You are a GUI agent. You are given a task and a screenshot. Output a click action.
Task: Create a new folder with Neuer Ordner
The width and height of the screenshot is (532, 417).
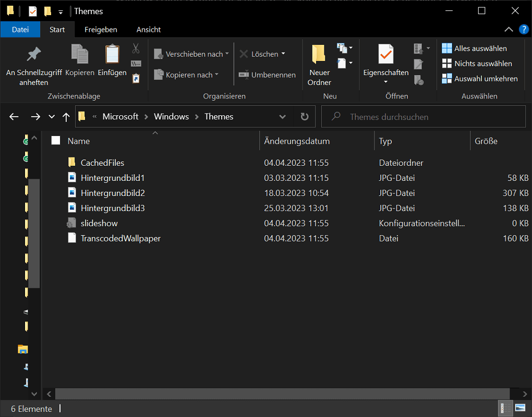point(319,65)
